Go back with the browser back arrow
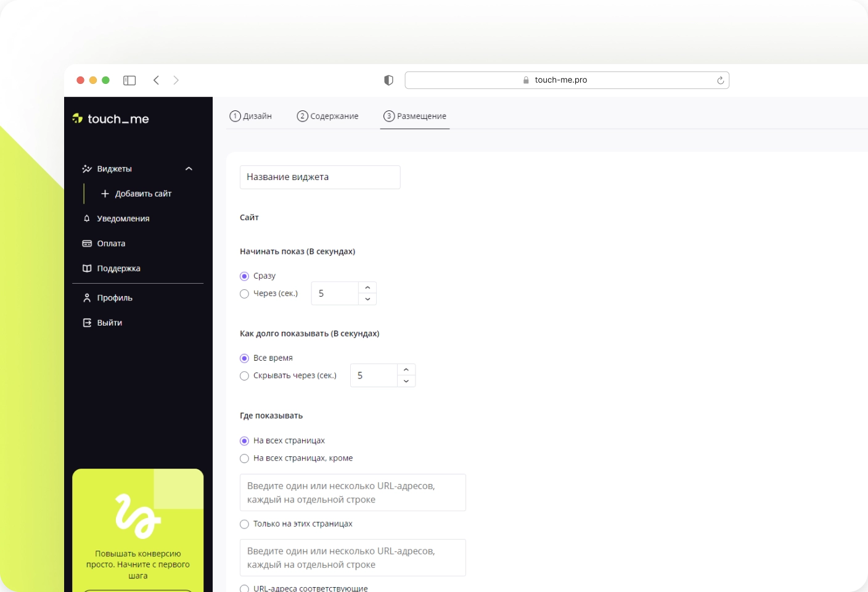The width and height of the screenshot is (868, 592). pyautogui.click(x=157, y=80)
